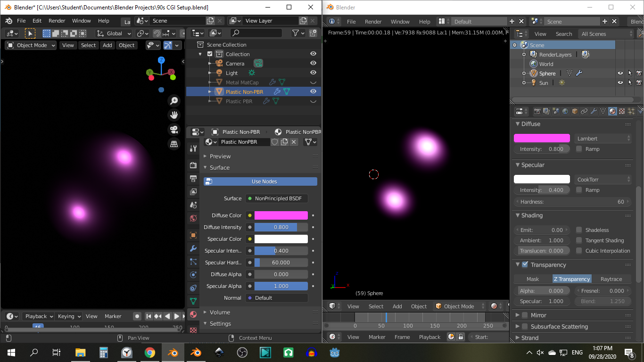
Task: Click the Object cube tab in right Blender properties
Action: coord(575,111)
